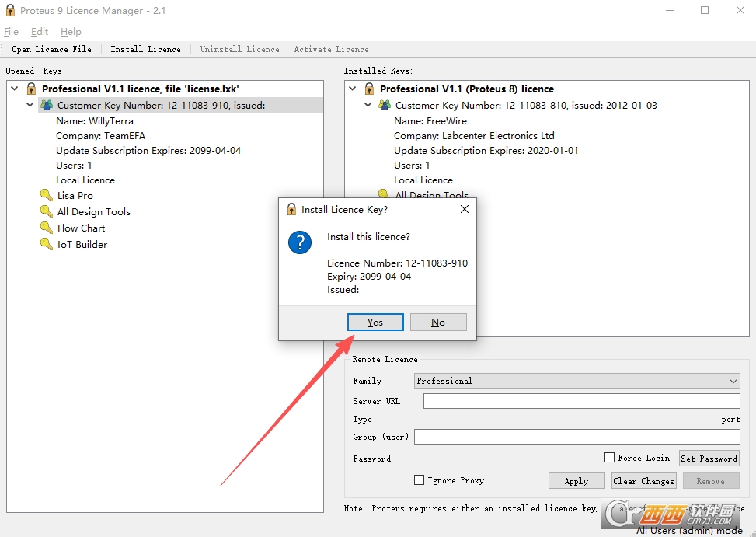Click the Clear Changes button
Image resolution: width=756 pixels, height=537 pixels.
click(x=643, y=481)
